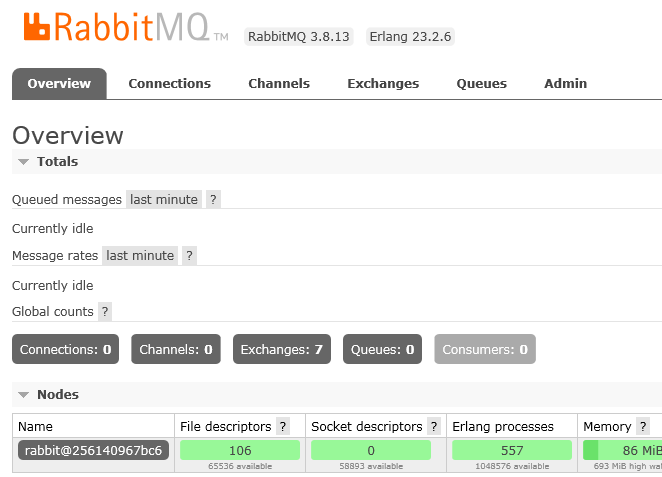Click the Queued messages help question mark
Screen dimensions: 662x477
click(213, 199)
